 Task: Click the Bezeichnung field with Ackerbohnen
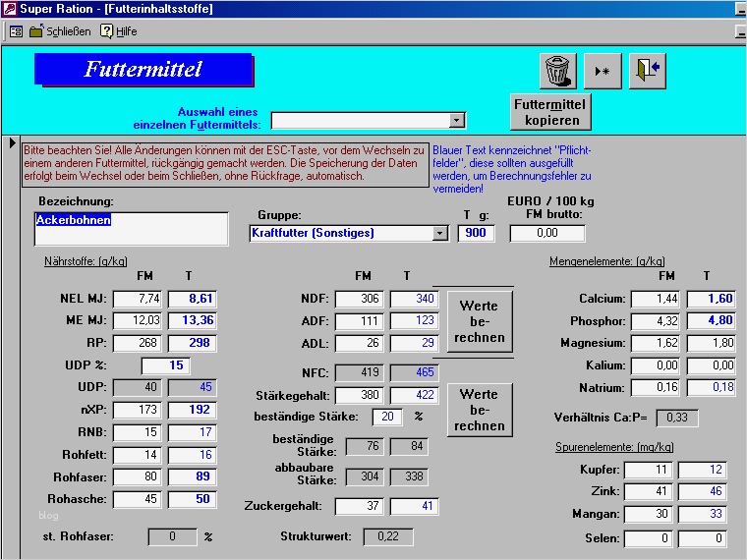(x=131, y=229)
